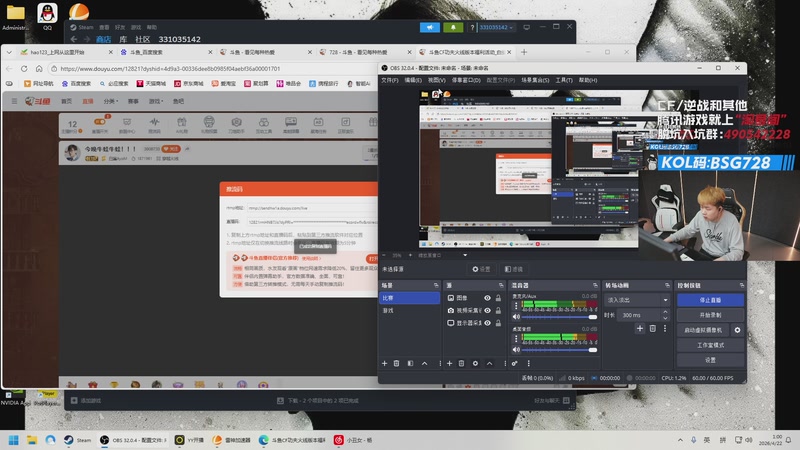Expand Douyu 游戏 navigation dropdown
The width and height of the screenshot is (800, 450).
pyautogui.click(x=156, y=101)
